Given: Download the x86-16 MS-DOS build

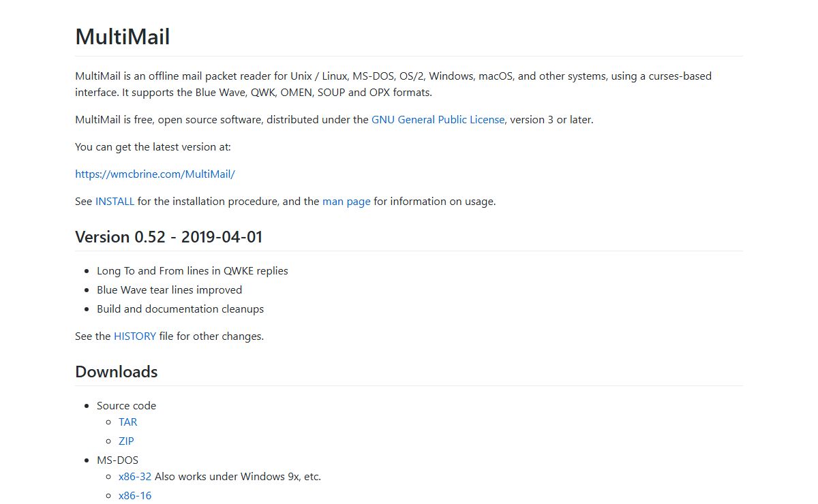Looking at the screenshot, I should point(134,496).
